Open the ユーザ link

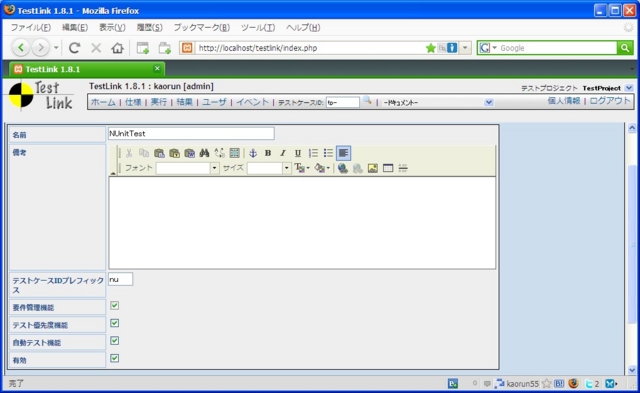pos(214,102)
